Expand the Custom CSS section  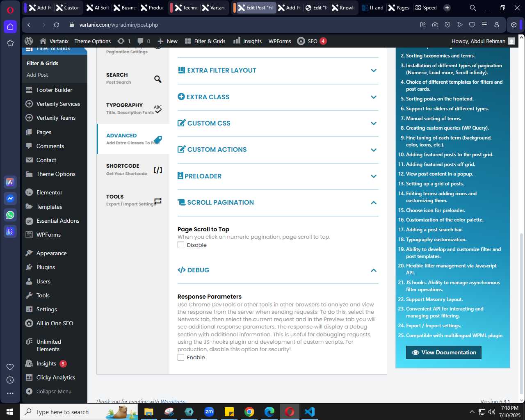pos(278,123)
